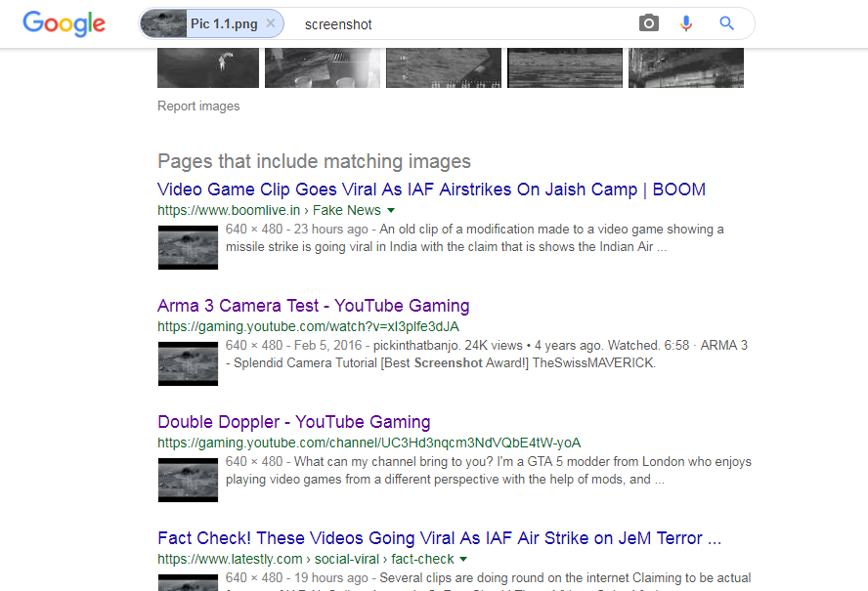Click the Double Doppler result thumbnail
The width and height of the screenshot is (868, 591).
(189, 480)
